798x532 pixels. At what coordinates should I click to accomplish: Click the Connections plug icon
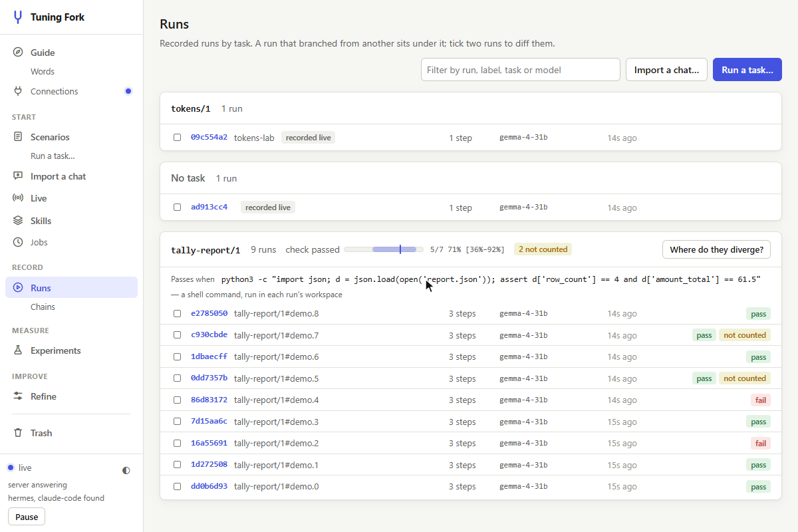pos(18,91)
